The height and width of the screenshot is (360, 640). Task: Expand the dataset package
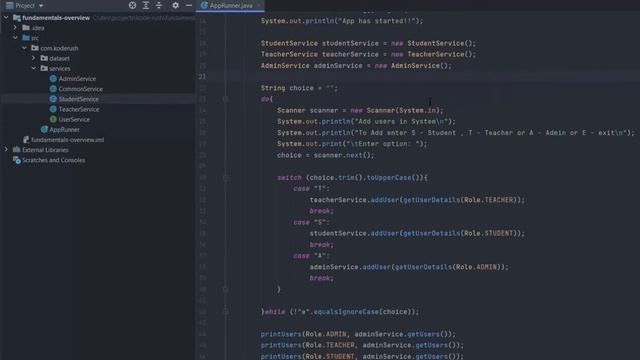coord(34,58)
